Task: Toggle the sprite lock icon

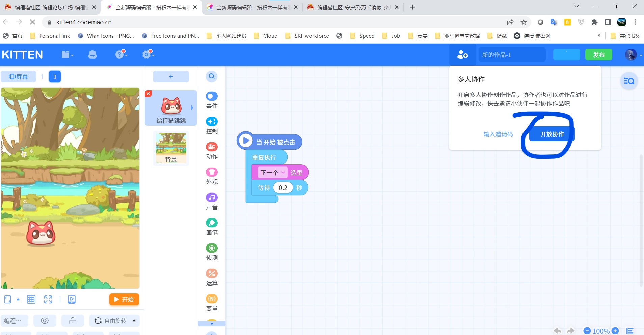Action: point(73,320)
